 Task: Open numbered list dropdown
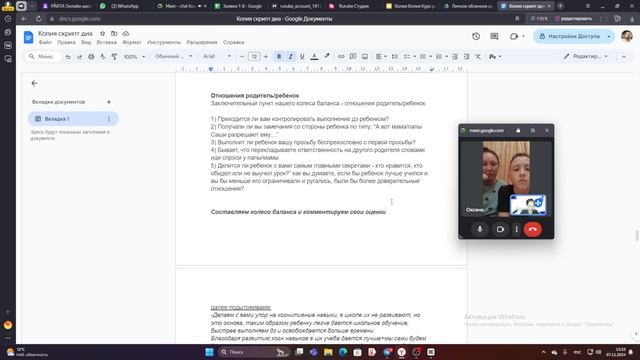pos(441,56)
